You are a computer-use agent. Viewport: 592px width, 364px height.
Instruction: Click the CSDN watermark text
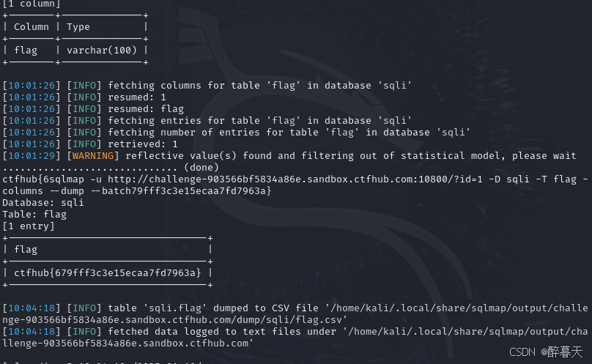(546, 352)
